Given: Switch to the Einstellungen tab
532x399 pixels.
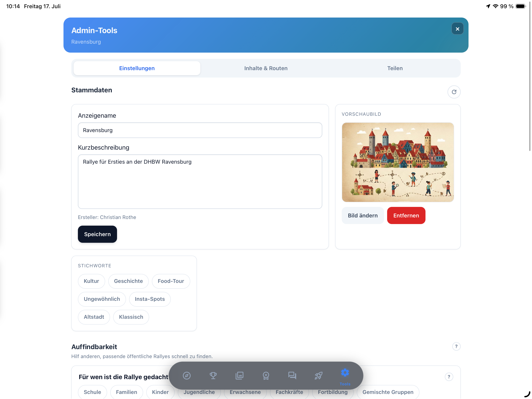Looking at the screenshot, I should [137, 68].
